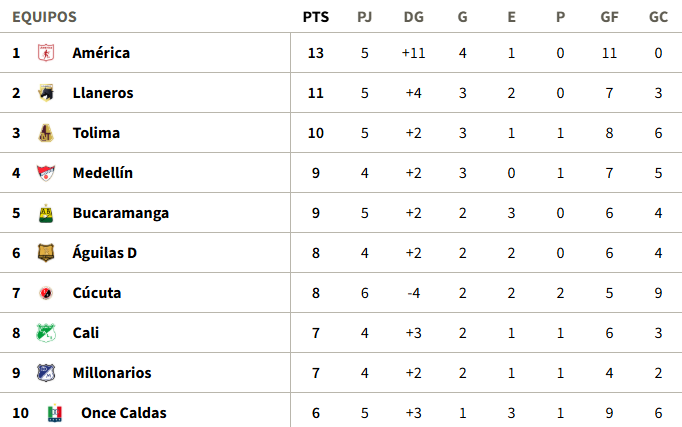682x427 pixels.
Task: Click the Once Caldas team crest icon
Action: [54, 413]
